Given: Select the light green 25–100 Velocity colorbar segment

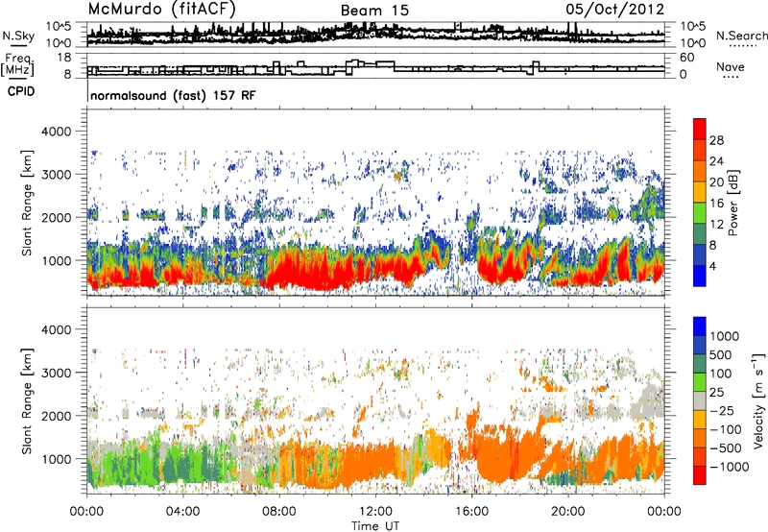Looking at the screenshot, I should [x=700, y=382].
